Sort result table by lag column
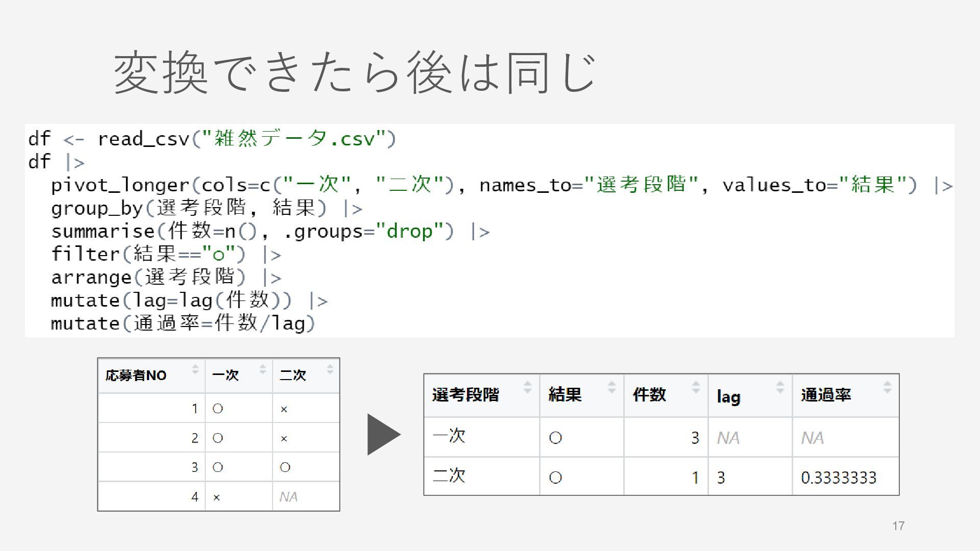This screenshot has width=980, height=551. pos(780,387)
